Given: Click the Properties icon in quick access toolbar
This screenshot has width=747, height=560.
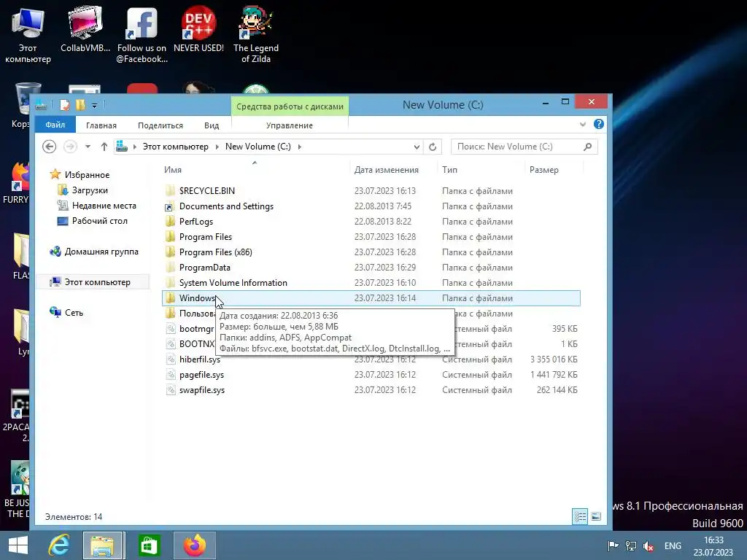Looking at the screenshot, I should [x=65, y=105].
